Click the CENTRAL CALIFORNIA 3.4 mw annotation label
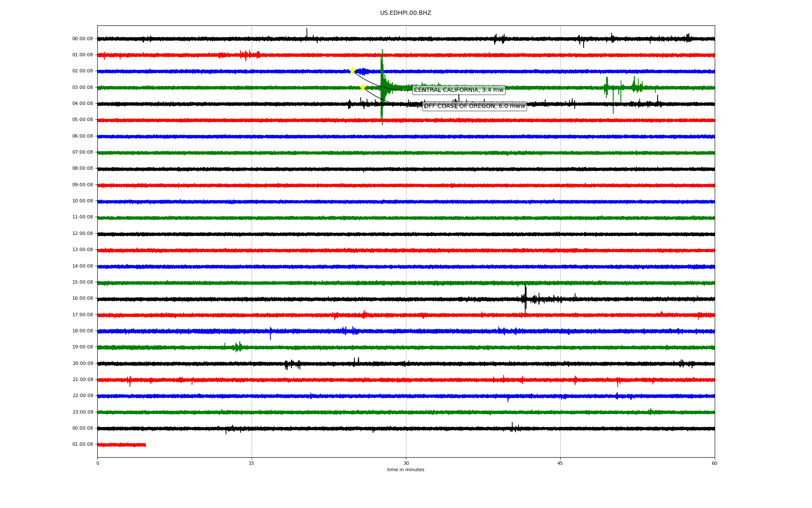Screen dimensions: 812x508 coord(458,90)
